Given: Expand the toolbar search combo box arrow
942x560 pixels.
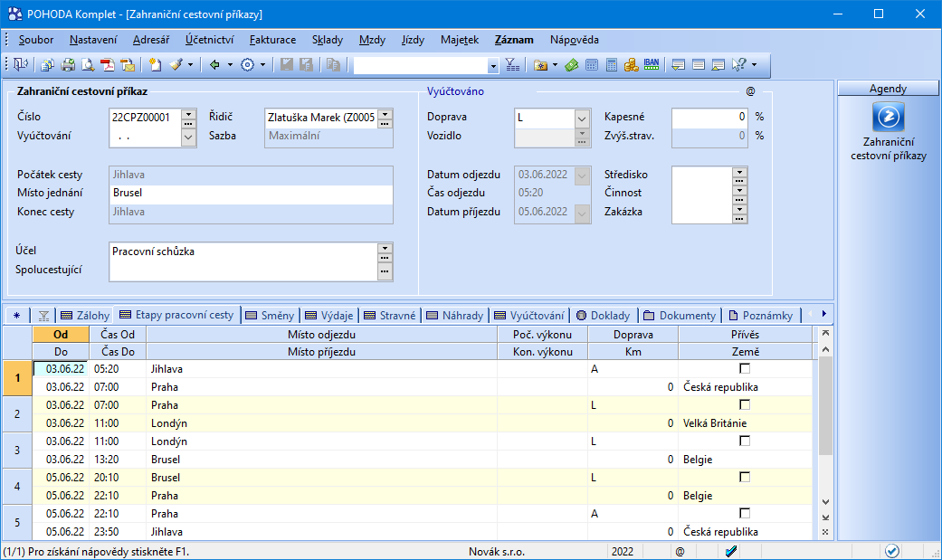Looking at the screenshot, I should (x=493, y=65).
